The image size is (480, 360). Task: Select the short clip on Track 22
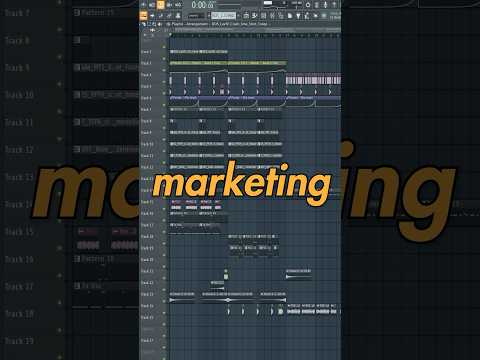point(217,285)
